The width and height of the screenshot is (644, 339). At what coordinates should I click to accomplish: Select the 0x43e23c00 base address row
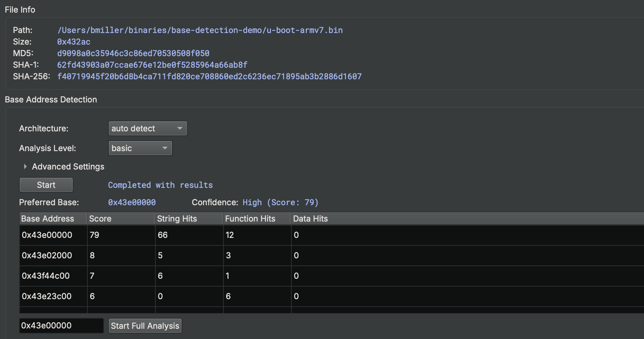coord(47,296)
